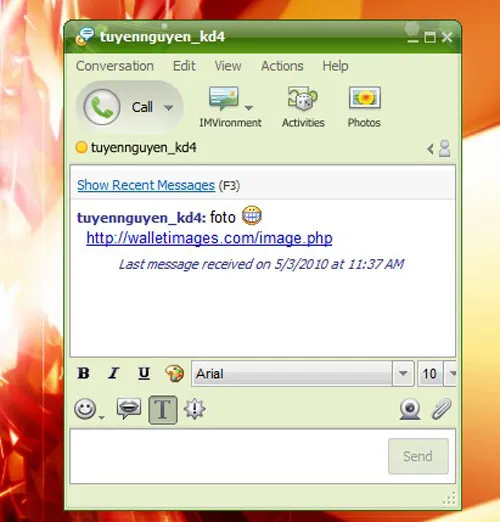Click the Send button
500x522 pixels.
418,456
